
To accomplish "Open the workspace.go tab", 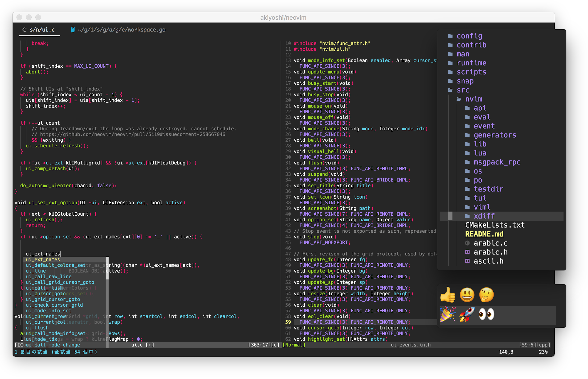I will point(118,30).
